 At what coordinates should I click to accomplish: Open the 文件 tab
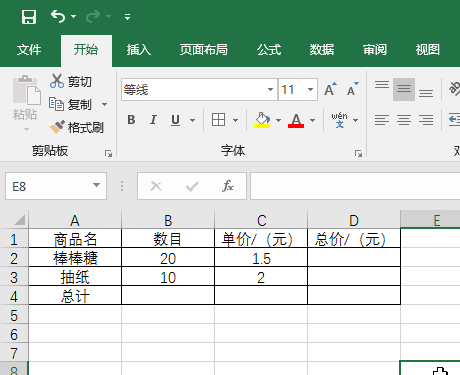click(29, 50)
